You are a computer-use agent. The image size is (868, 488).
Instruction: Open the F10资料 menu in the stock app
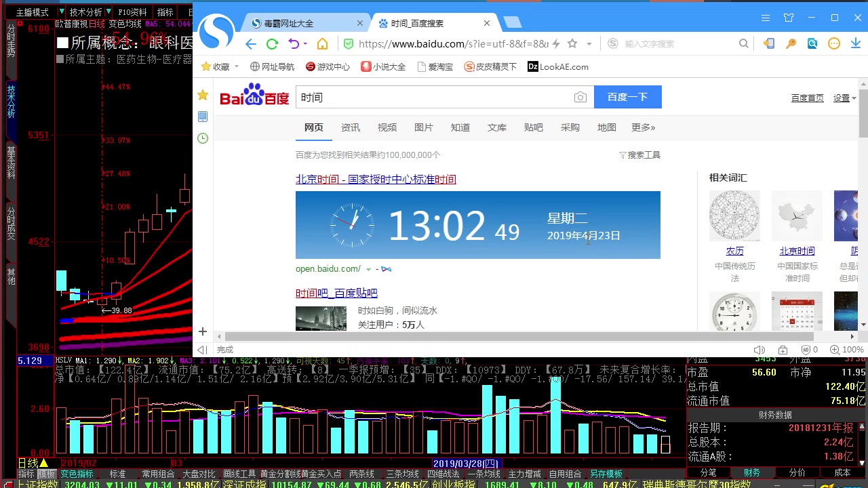click(132, 12)
